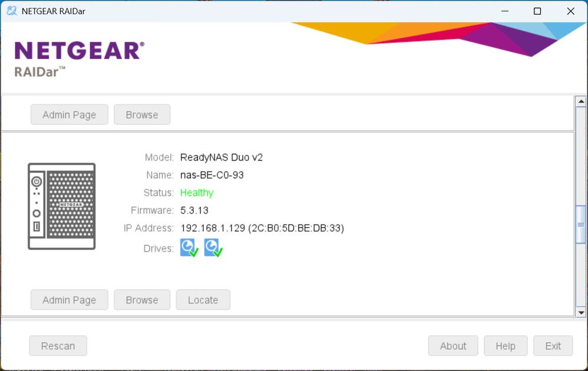Viewport: 588px width, 371px height.
Task: Click the scrollbar up arrow
Action: (581, 101)
